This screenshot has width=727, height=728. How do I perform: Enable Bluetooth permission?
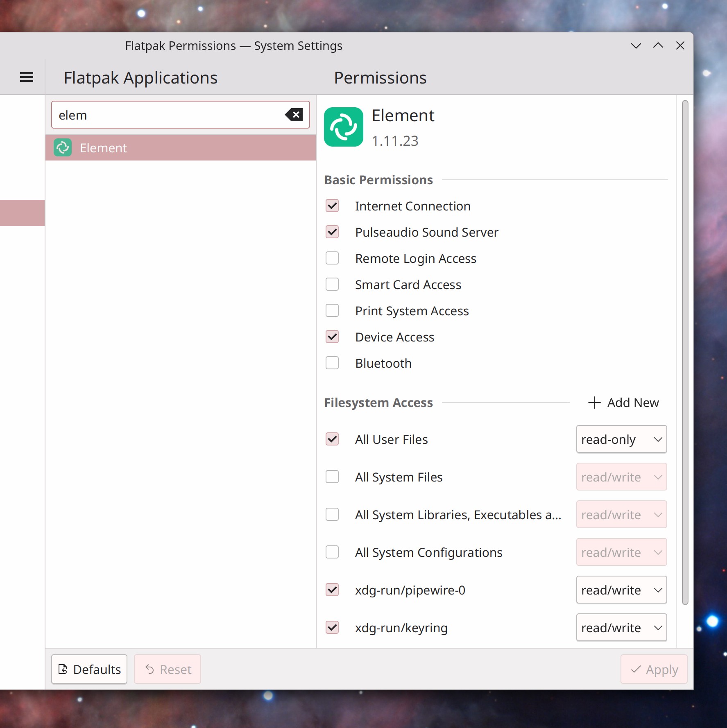tap(332, 363)
